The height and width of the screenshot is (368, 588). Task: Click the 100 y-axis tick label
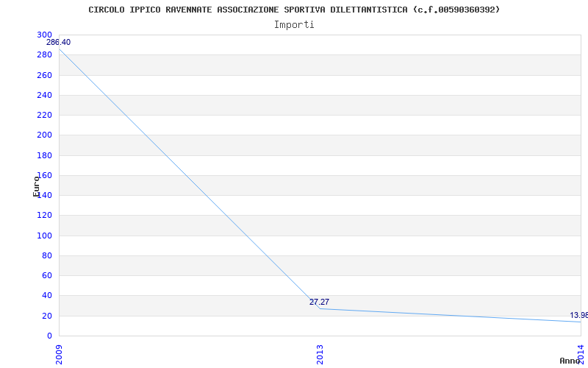(x=44, y=236)
